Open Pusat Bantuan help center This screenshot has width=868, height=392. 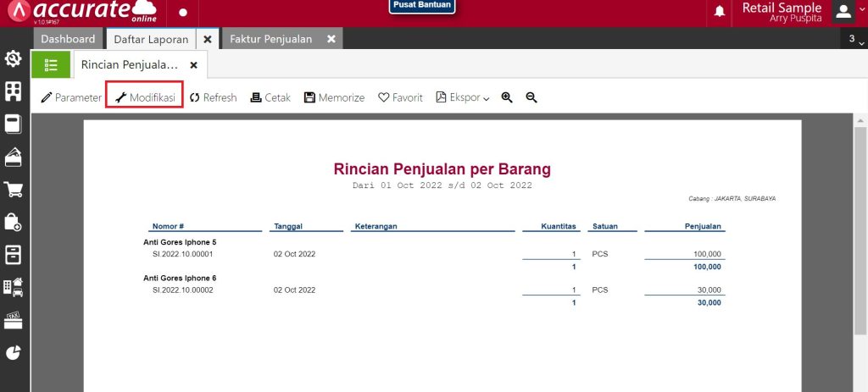point(422,6)
